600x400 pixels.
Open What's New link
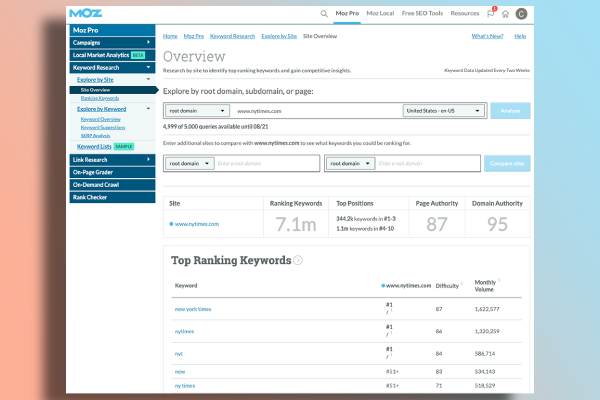[487, 36]
